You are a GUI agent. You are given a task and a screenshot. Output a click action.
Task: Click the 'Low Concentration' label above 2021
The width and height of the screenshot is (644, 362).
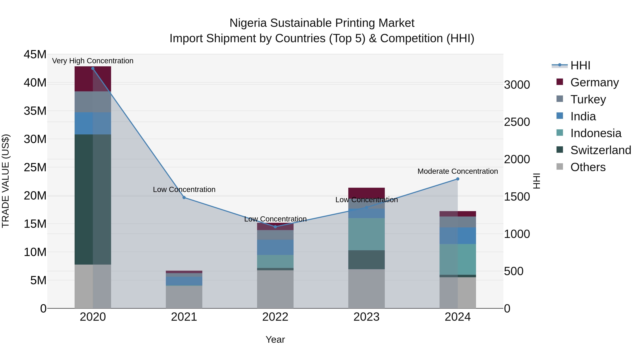coord(184,190)
